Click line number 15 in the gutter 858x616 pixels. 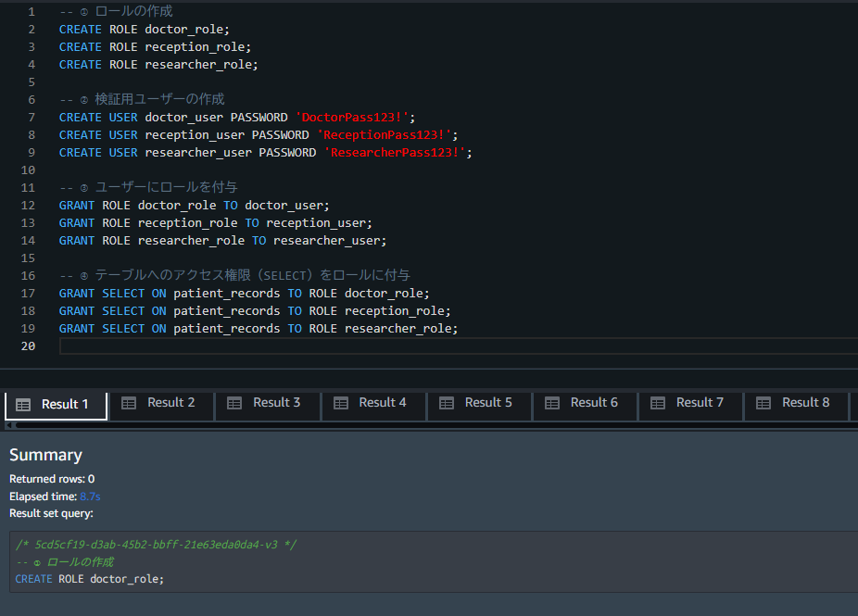pos(28,258)
